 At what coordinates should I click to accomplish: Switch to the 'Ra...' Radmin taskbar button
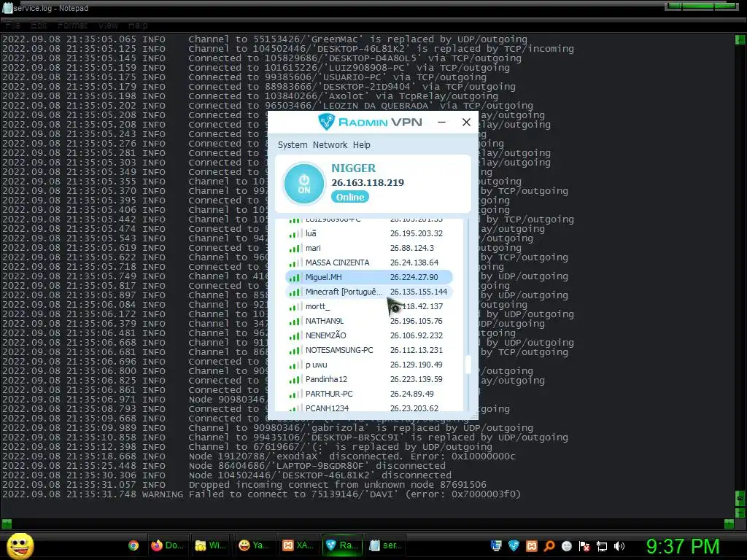tap(341, 545)
